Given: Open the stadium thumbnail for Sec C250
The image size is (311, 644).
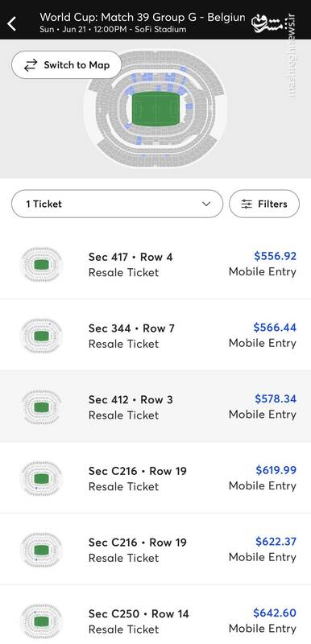Looking at the screenshot, I should pos(41,621).
